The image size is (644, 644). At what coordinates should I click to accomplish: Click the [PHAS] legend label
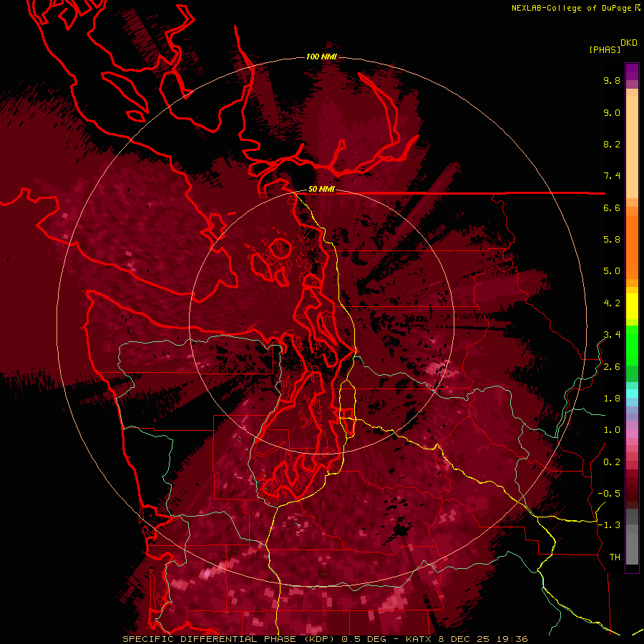[605, 49]
